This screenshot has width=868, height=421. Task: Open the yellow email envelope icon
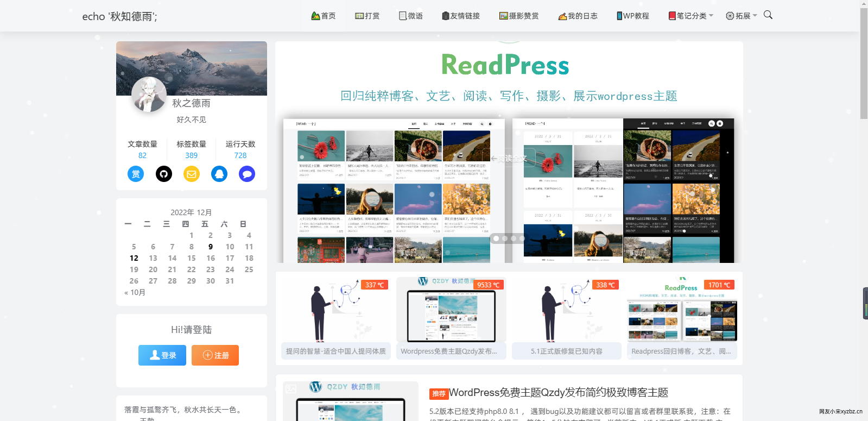tap(192, 174)
